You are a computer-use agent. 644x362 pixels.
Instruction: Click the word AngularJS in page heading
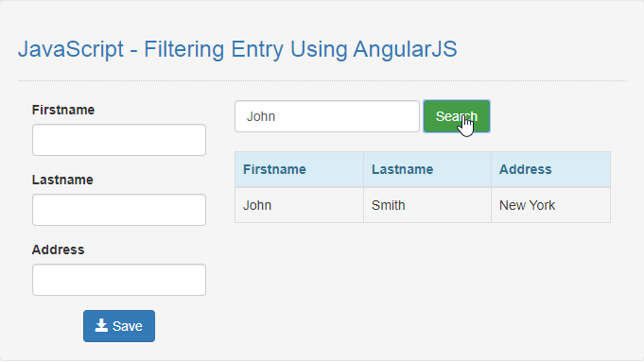click(x=405, y=50)
